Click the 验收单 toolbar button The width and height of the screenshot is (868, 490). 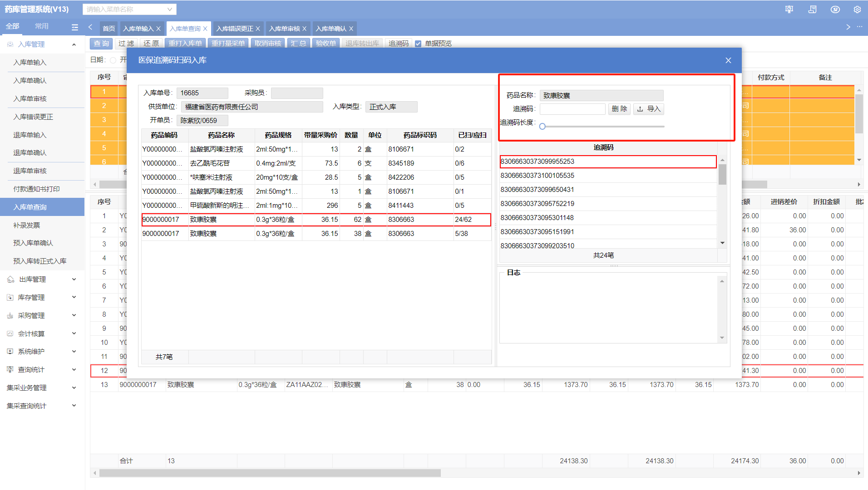[326, 44]
